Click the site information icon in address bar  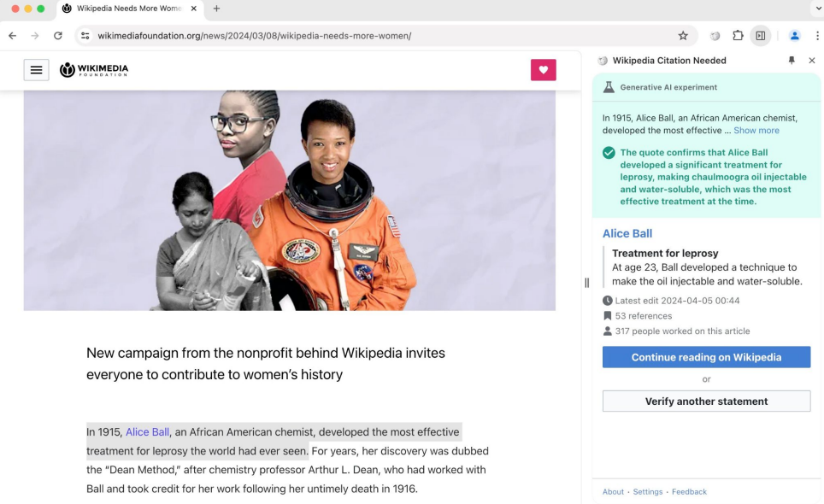[85, 36]
